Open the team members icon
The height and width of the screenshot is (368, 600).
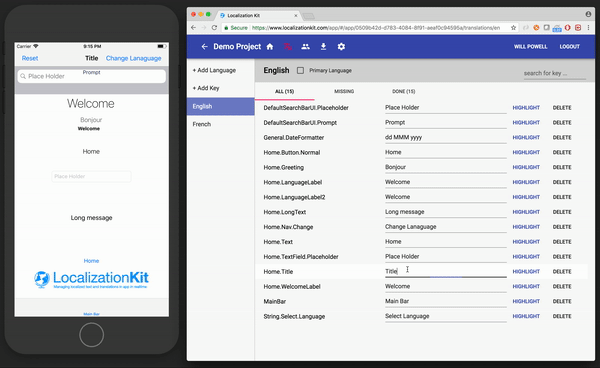point(305,47)
